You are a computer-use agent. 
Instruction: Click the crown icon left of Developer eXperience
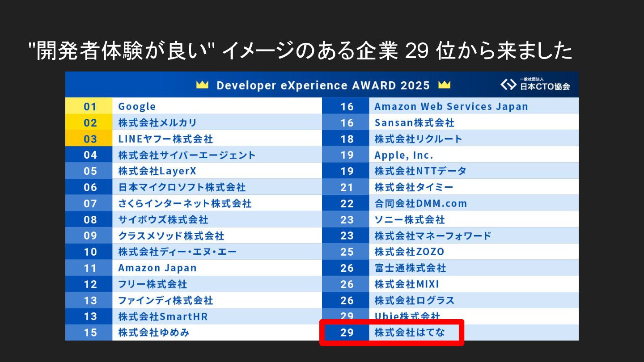click(x=203, y=85)
